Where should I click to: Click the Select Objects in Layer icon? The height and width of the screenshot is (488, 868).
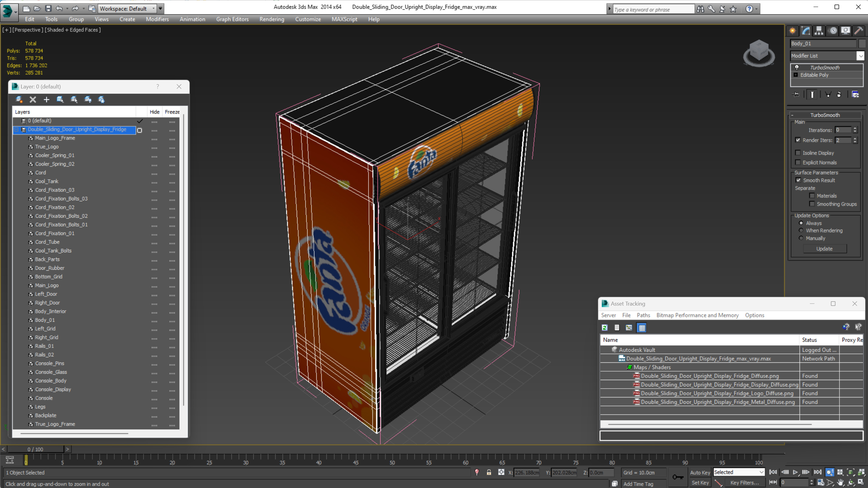60,99
